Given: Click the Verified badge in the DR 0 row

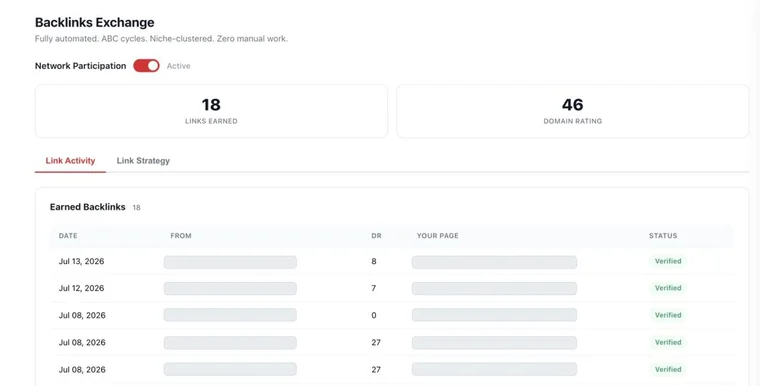Looking at the screenshot, I should pos(668,315).
